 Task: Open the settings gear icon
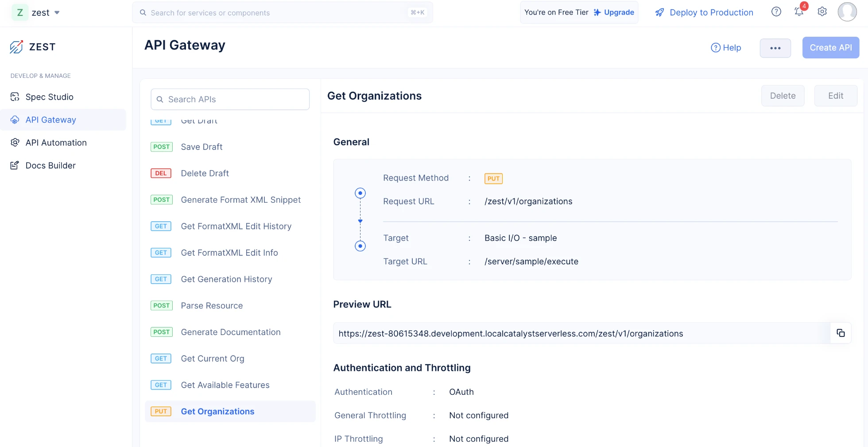(822, 12)
